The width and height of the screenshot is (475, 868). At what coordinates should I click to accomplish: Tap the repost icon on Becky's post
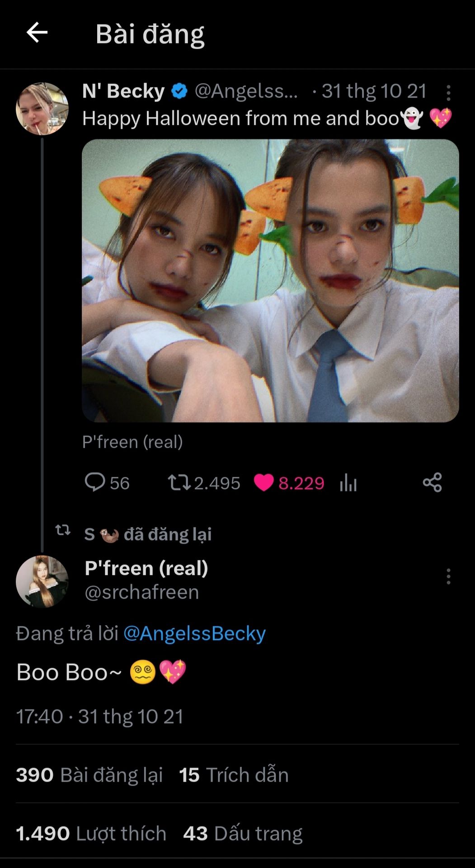179,482
